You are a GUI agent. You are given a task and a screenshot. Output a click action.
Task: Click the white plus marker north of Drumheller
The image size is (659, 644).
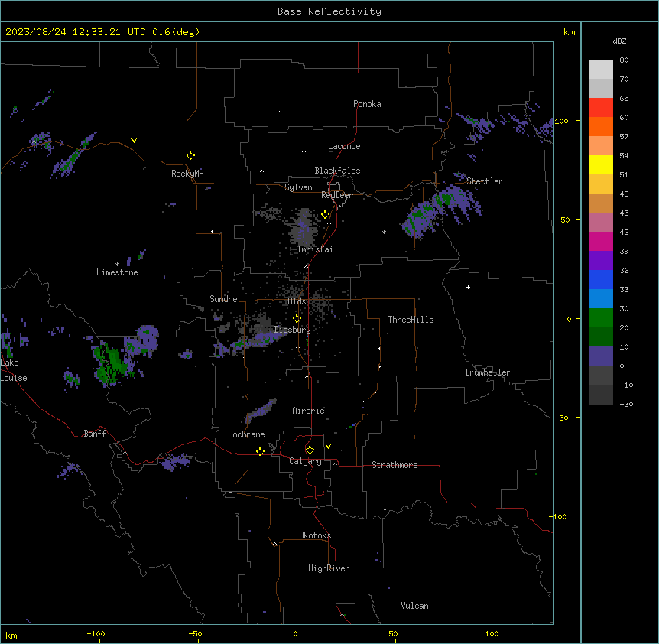pyautogui.click(x=468, y=287)
